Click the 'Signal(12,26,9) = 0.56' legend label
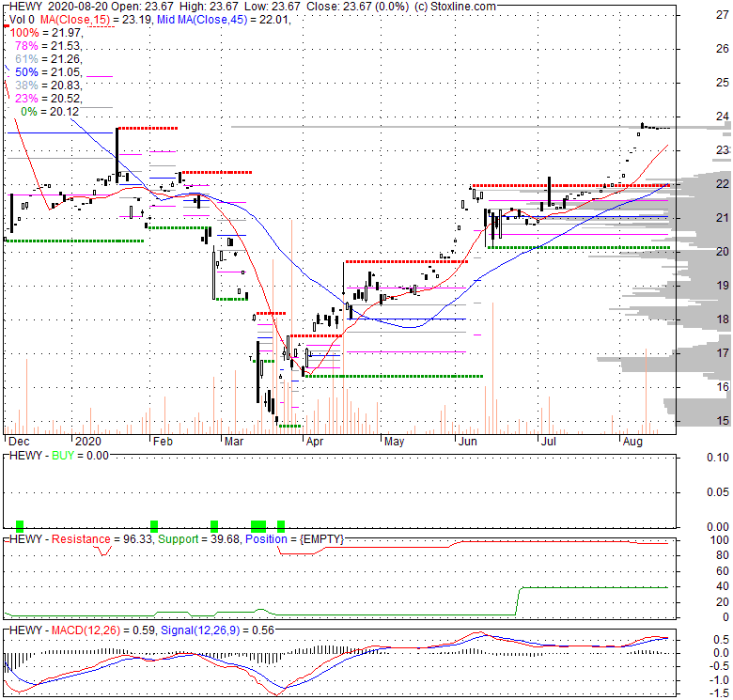 click(x=217, y=630)
